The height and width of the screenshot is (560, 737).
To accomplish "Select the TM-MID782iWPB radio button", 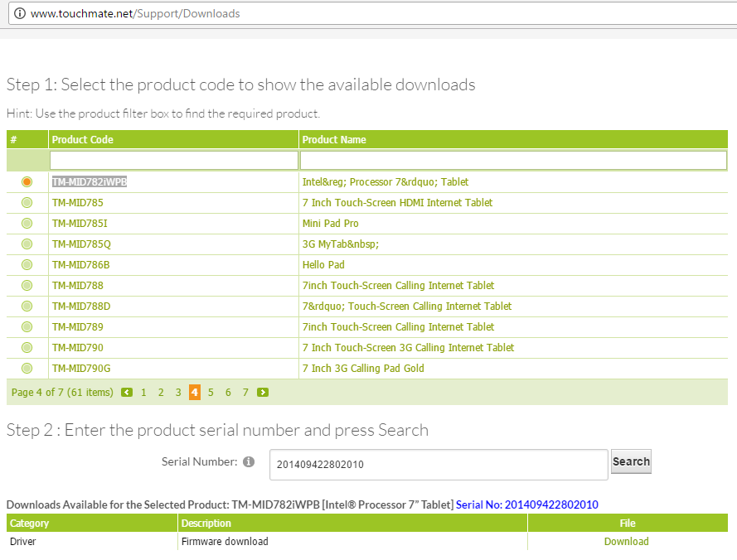I will coord(27,182).
